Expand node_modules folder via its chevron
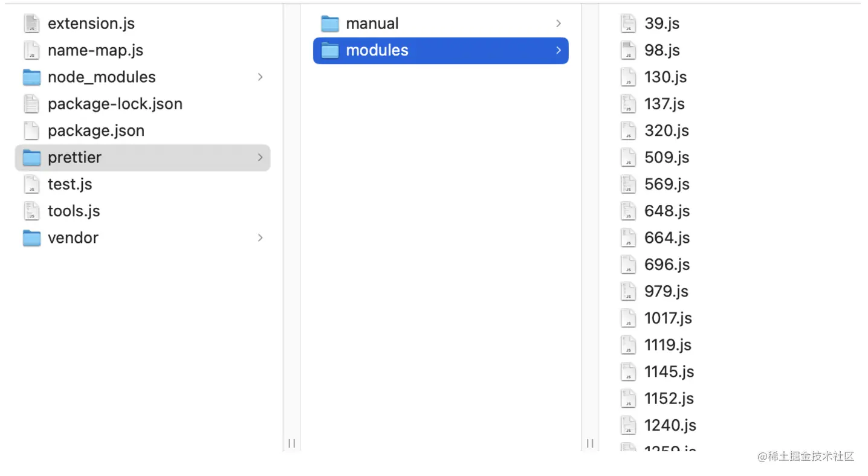This screenshot has height=476, width=868. pyautogui.click(x=261, y=77)
